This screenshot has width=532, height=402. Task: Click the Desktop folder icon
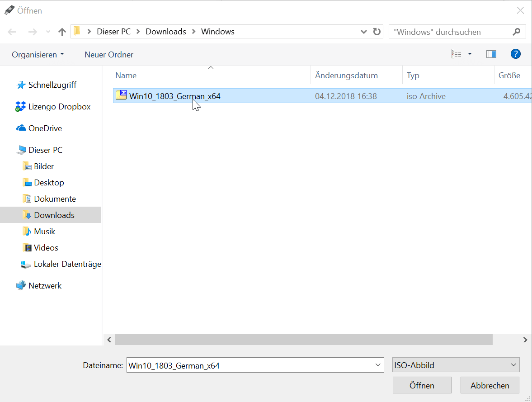coord(27,182)
